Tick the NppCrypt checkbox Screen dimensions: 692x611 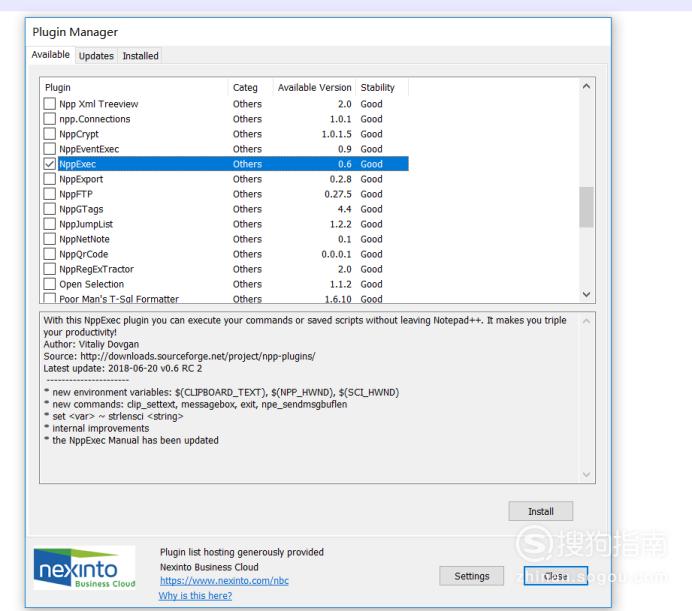point(49,134)
